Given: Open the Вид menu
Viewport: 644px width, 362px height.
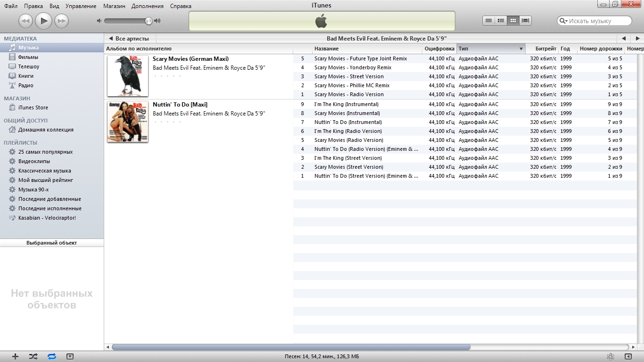Looking at the screenshot, I should [x=54, y=6].
